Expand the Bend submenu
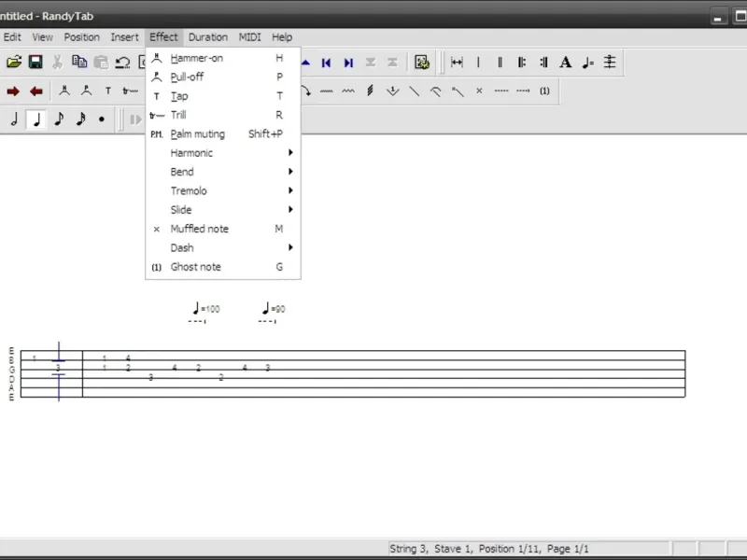 (223, 172)
